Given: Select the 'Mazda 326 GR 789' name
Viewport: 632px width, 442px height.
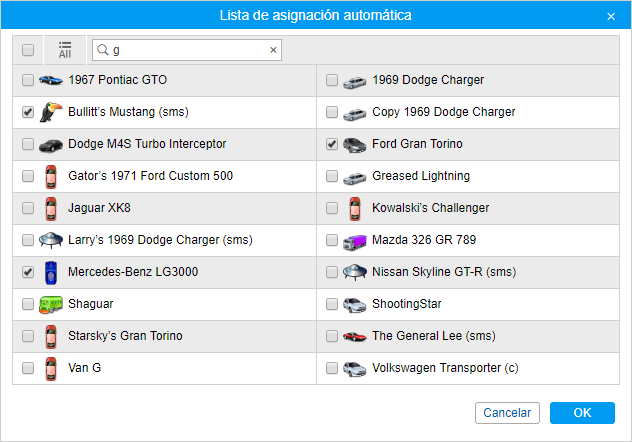Looking at the screenshot, I should tap(424, 240).
